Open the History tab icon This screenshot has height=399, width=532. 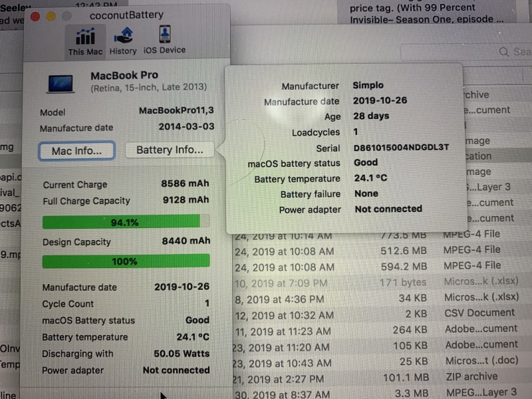123,36
